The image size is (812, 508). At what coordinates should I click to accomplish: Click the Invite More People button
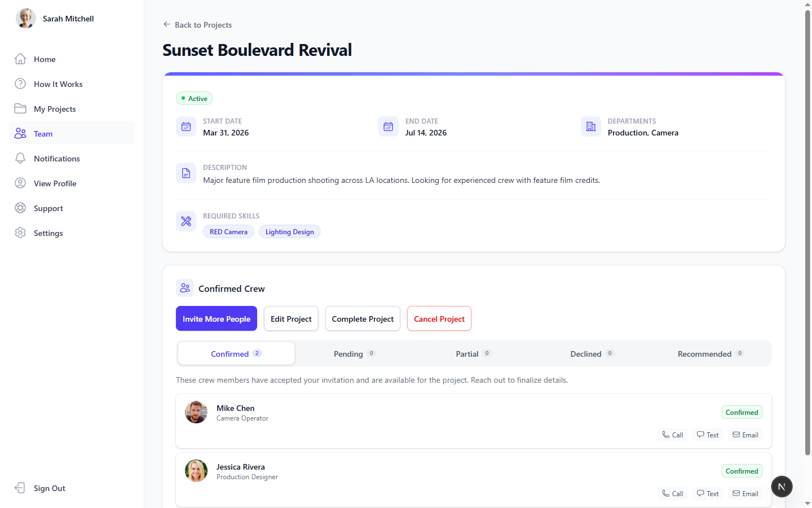[216, 318]
